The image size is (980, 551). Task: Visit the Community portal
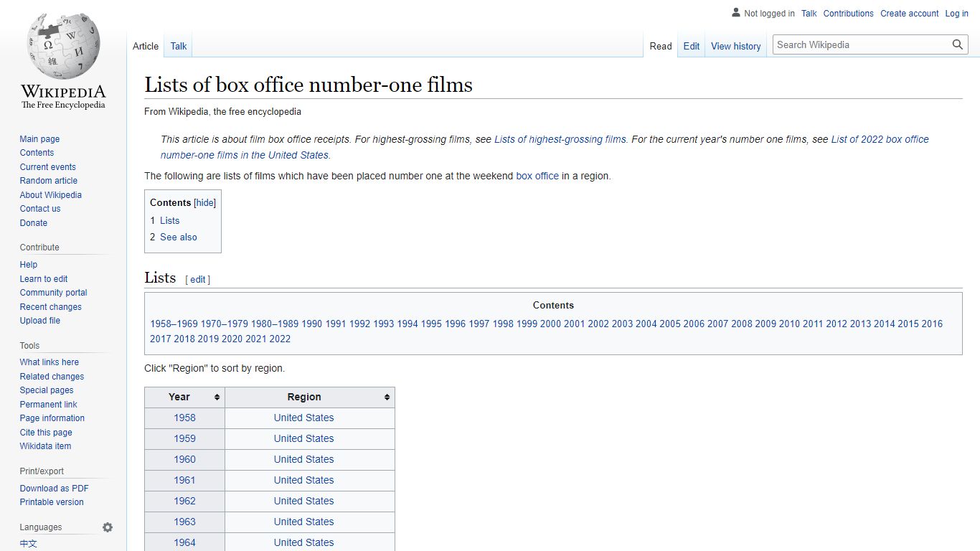[x=54, y=293]
